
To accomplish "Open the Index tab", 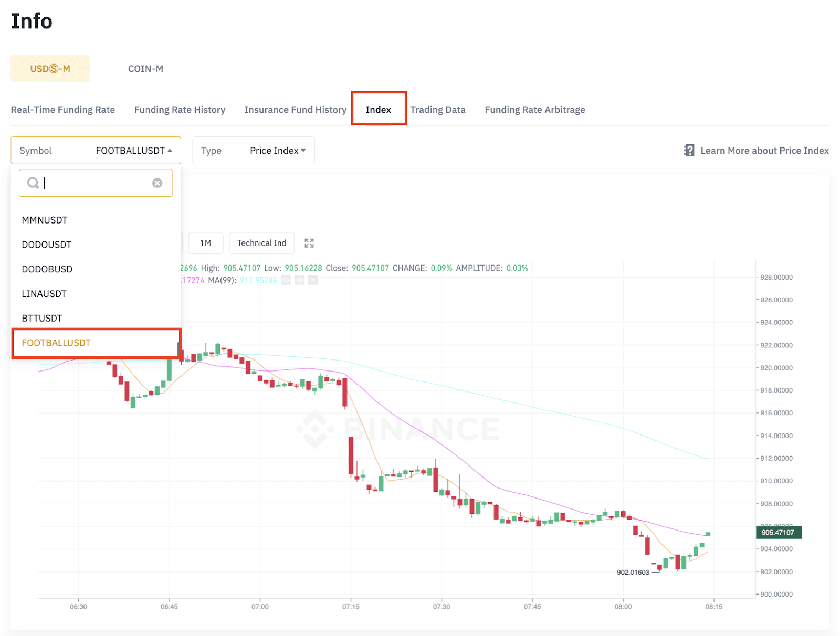I will [379, 109].
